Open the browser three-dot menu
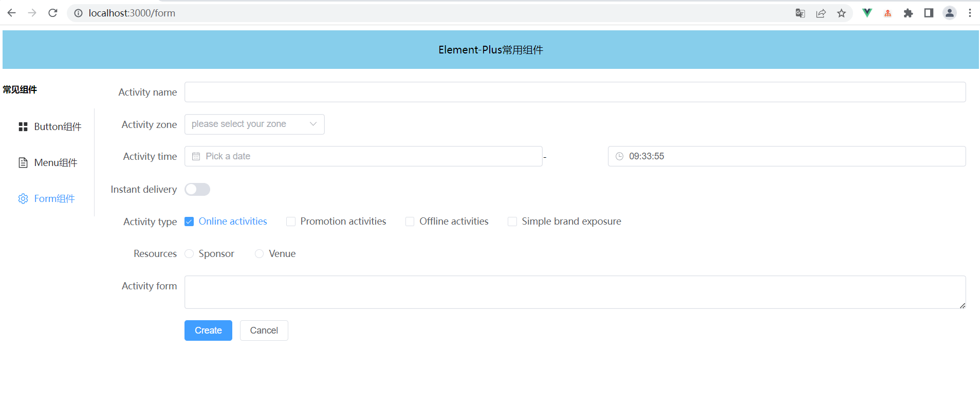The height and width of the screenshot is (405, 980). point(970,13)
